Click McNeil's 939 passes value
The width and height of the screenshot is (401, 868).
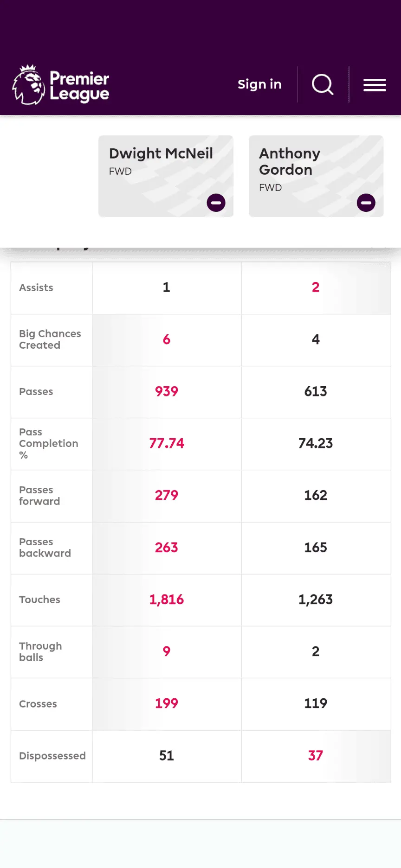pyautogui.click(x=167, y=391)
